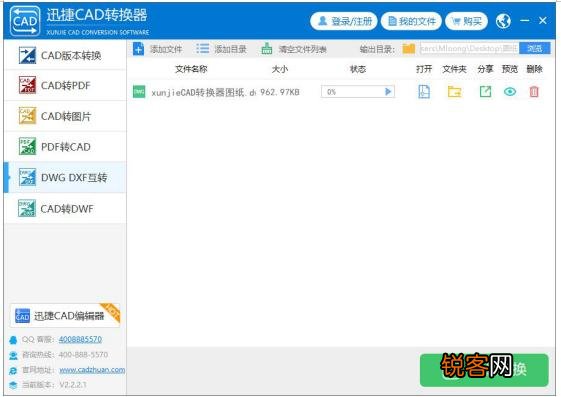Image resolution: width=561 pixels, height=397 pixels.
Task: Click the output directory folder icon
Action: pyautogui.click(x=409, y=49)
